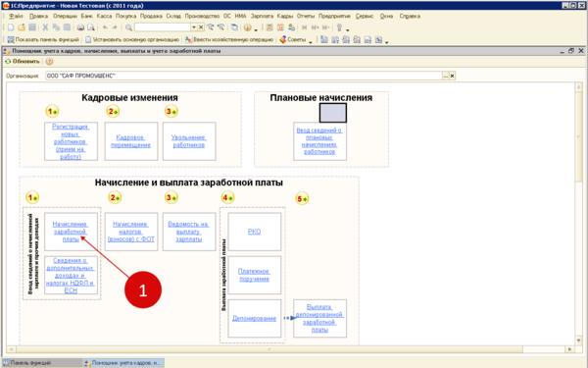This screenshot has height=368, width=588.
Task: Open print preview from the toolbar
Action: 91,27
